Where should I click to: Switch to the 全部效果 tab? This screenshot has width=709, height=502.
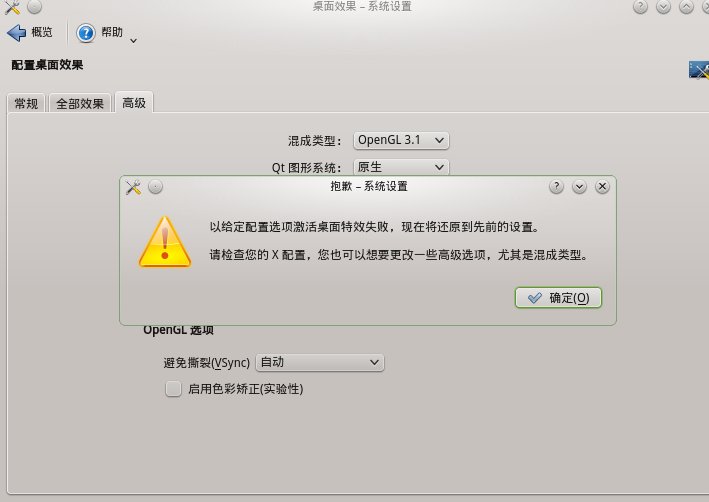point(80,104)
